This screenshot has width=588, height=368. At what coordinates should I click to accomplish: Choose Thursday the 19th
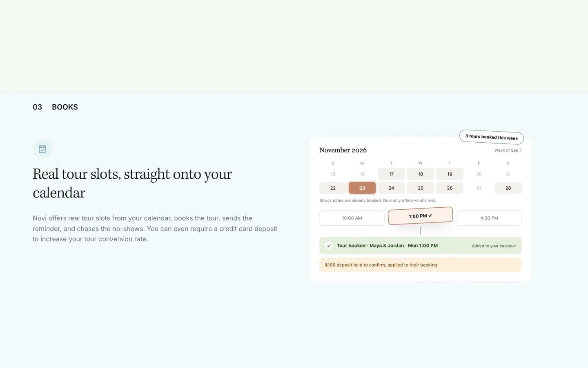(x=450, y=174)
